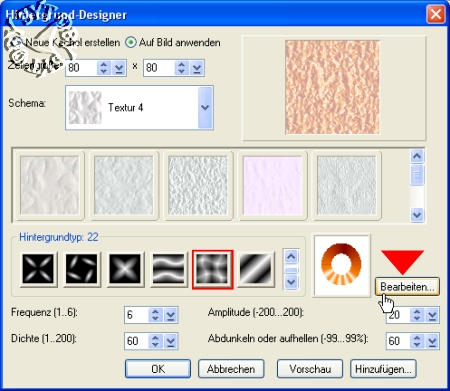The width and height of the screenshot is (450, 391).
Task: Choose the first crumpled paper texture thumbnail
Action: [49, 185]
